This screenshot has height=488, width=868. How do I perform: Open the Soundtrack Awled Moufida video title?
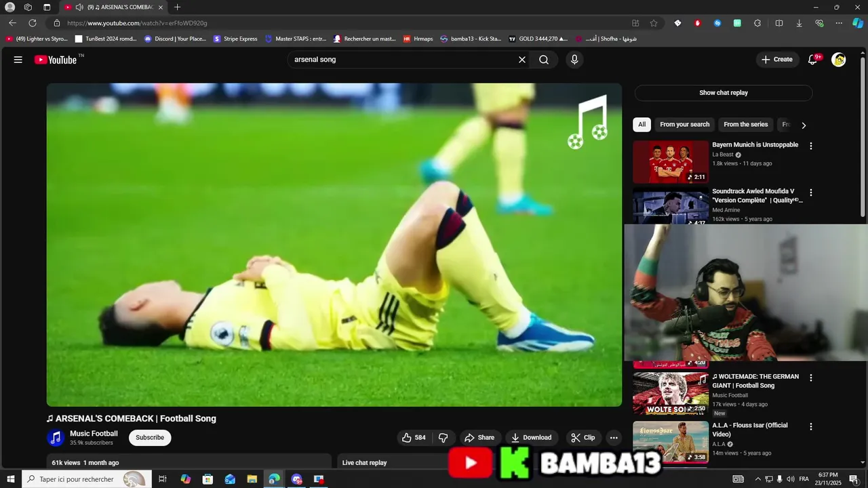pyautogui.click(x=757, y=196)
